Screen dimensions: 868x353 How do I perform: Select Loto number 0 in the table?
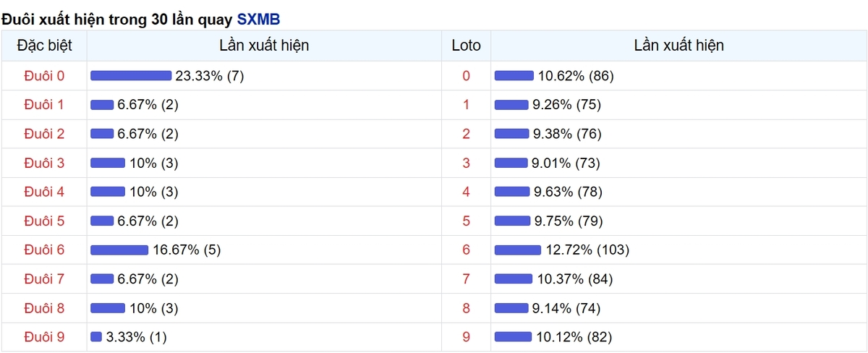pyautogui.click(x=466, y=76)
